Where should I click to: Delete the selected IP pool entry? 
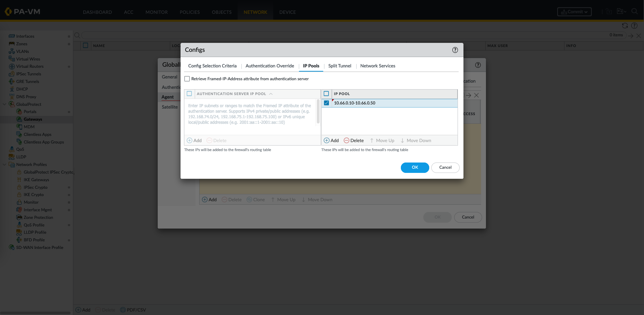[353, 140]
